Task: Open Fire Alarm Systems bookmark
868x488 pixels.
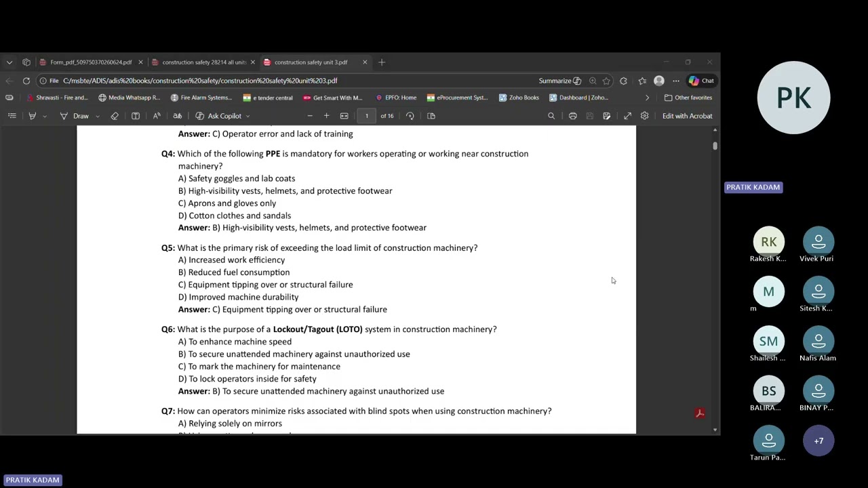Action: coord(201,98)
